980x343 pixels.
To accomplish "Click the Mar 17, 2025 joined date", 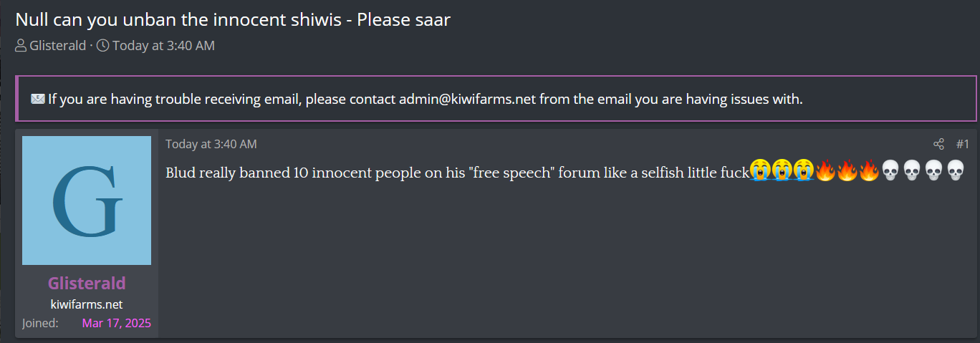I will (117, 323).
